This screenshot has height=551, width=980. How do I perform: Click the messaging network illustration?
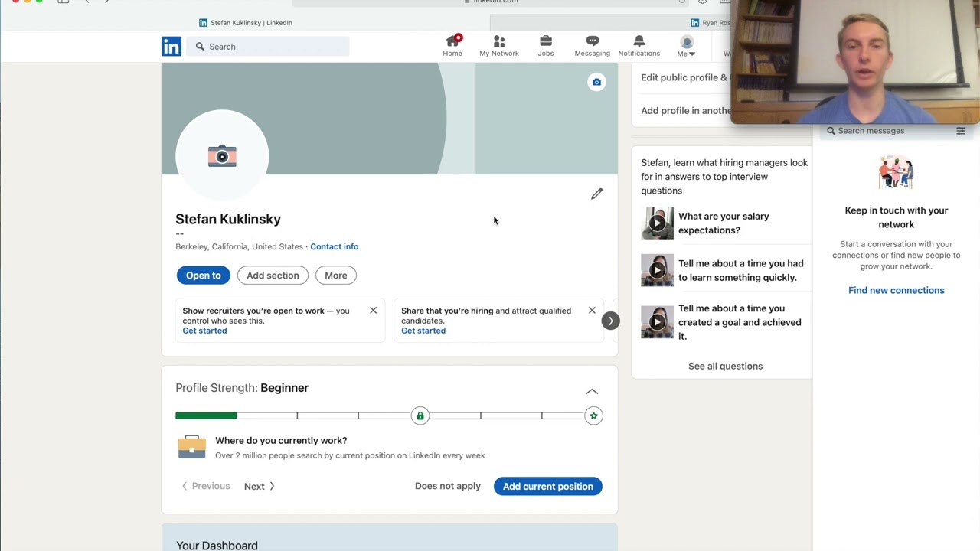(896, 172)
